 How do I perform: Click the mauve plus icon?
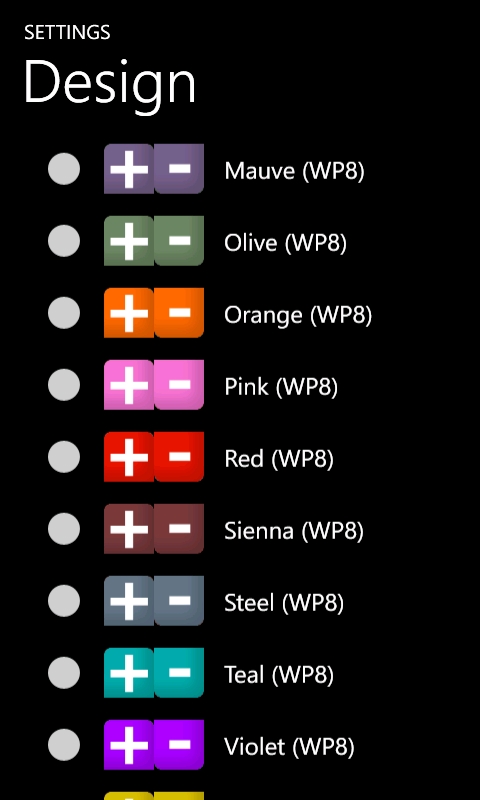tap(129, 169)
